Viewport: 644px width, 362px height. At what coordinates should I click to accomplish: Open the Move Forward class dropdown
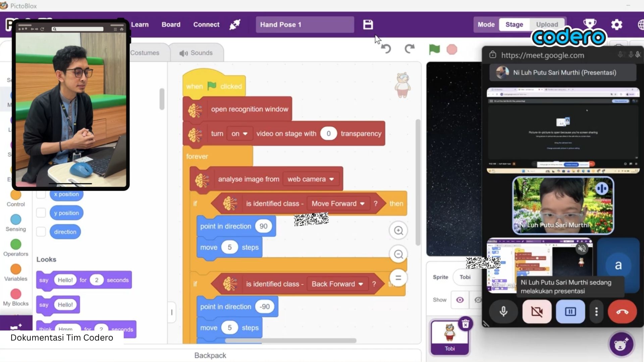click(338, 203)
